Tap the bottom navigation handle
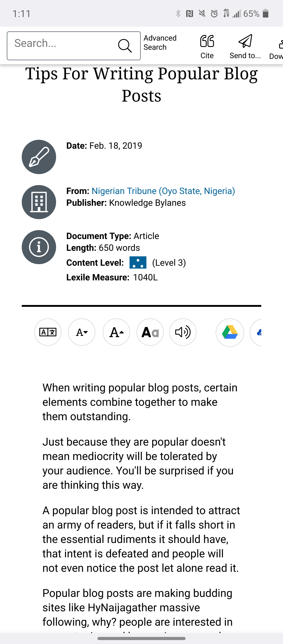283x644 pixels. pyautogui.click(x=141, y=639)
